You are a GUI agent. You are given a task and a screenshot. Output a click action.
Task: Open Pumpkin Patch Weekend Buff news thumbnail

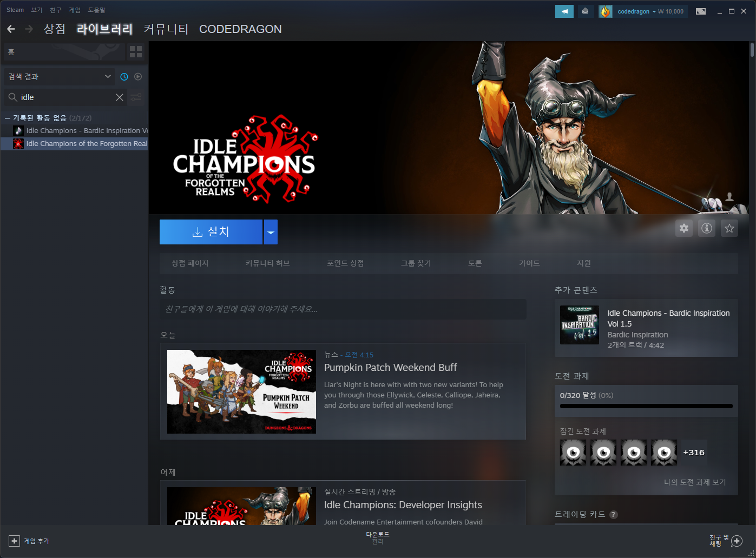[x=241, y=391]
